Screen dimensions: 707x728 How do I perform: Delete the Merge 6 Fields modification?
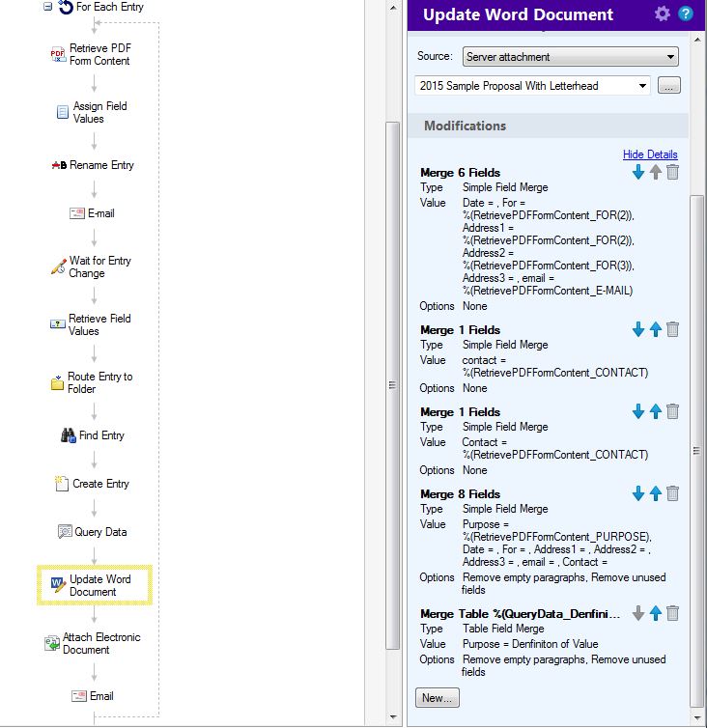[x=673, y=172]
